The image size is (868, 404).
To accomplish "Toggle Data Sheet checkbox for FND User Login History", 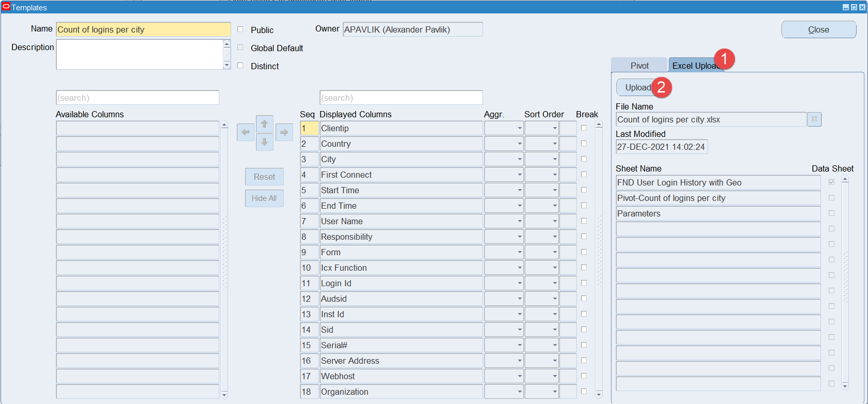I will point(832,182).
